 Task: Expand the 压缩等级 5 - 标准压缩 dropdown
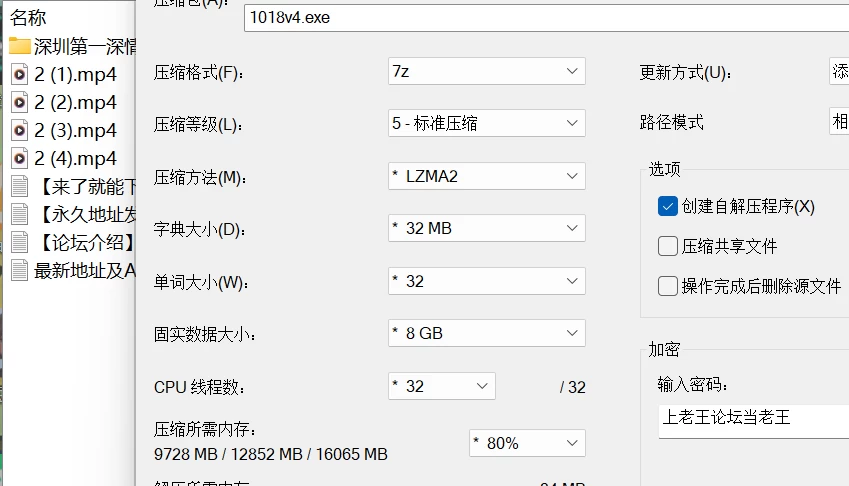[x=487, y=123]
